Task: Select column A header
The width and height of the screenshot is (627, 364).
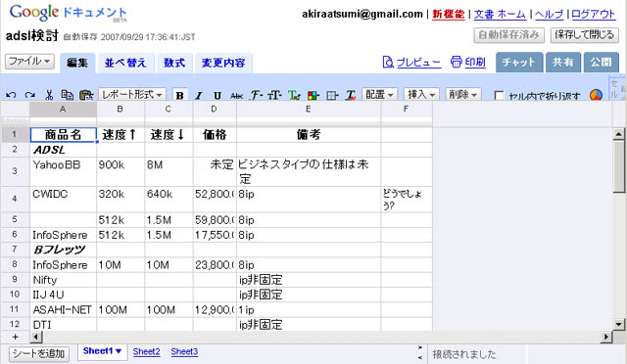Action: pyautogui.click(x=63, y=109)
